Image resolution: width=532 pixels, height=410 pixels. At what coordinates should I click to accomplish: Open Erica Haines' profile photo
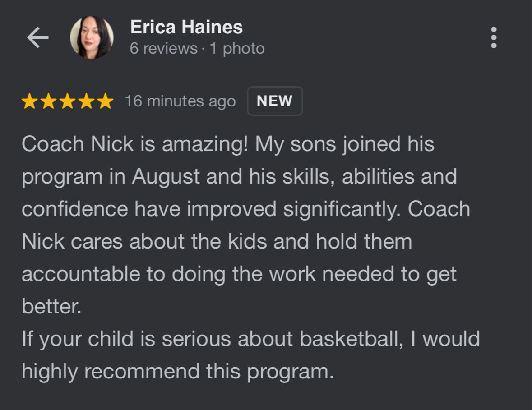coord(92,37)
